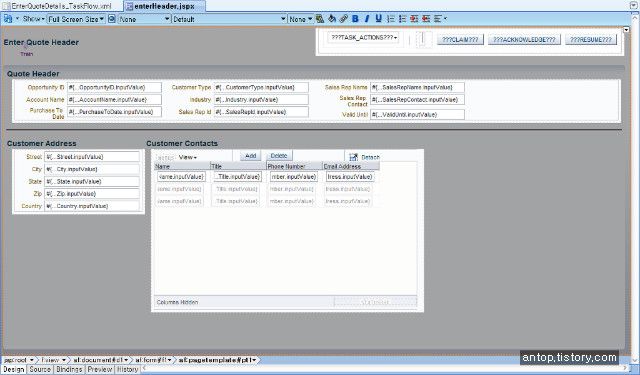The height and width of the screenshot is (375, 640).
Task: Click the ???CLAIM??? button
Action: (460, 40)
